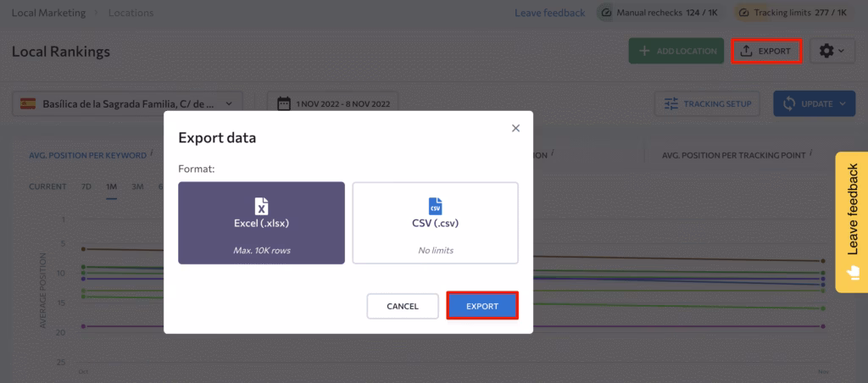Click the Export button in top toolbar
The image size is (868, 383).
click(765, 51)
